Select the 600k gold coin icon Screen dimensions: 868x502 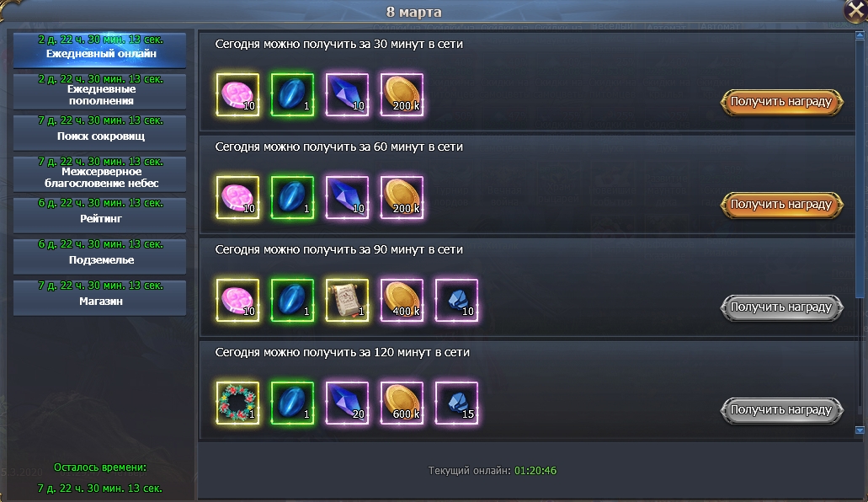(x=402, y=403)
